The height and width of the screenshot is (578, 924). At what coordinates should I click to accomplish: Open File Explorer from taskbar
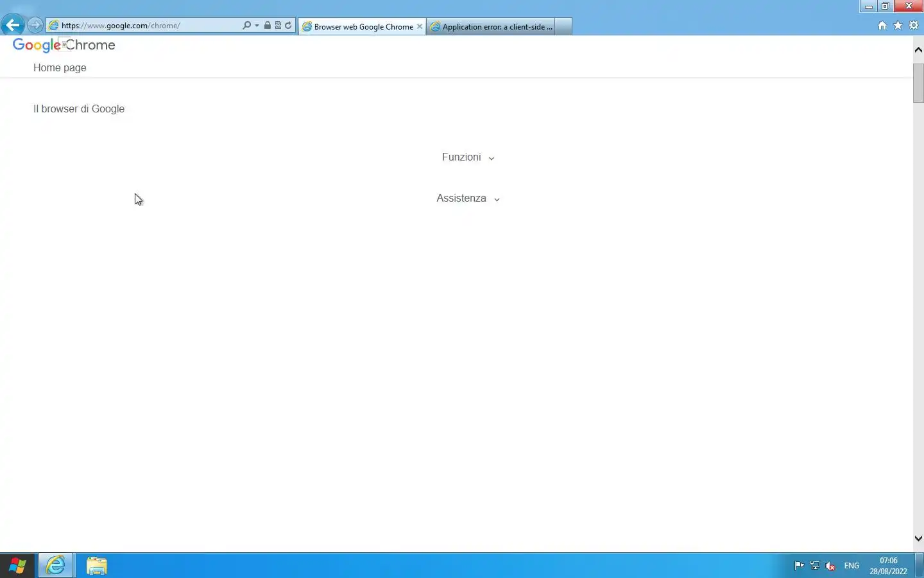[x=97, y=566]
